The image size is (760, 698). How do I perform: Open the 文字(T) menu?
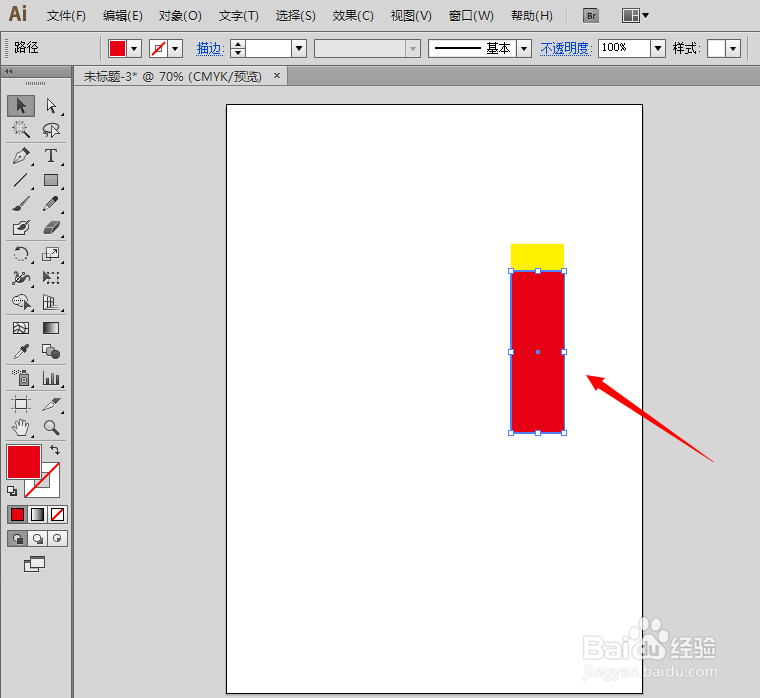238,16
